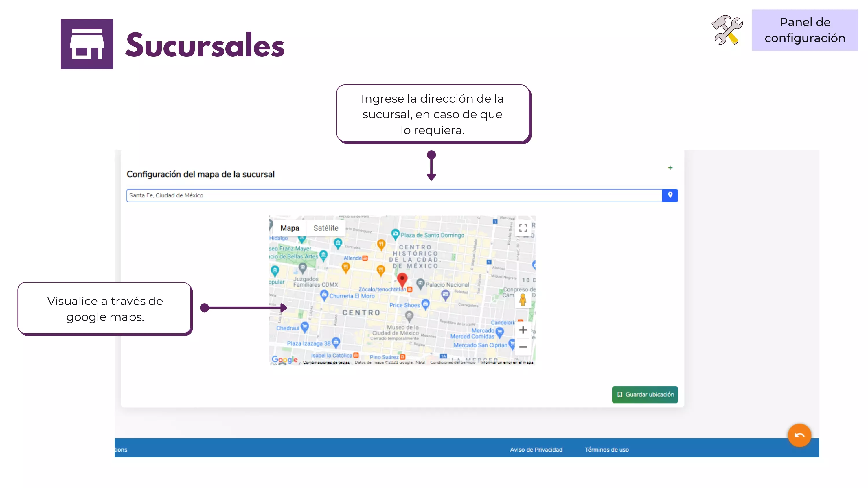Click Chedraui map marker

pos(305,327)
